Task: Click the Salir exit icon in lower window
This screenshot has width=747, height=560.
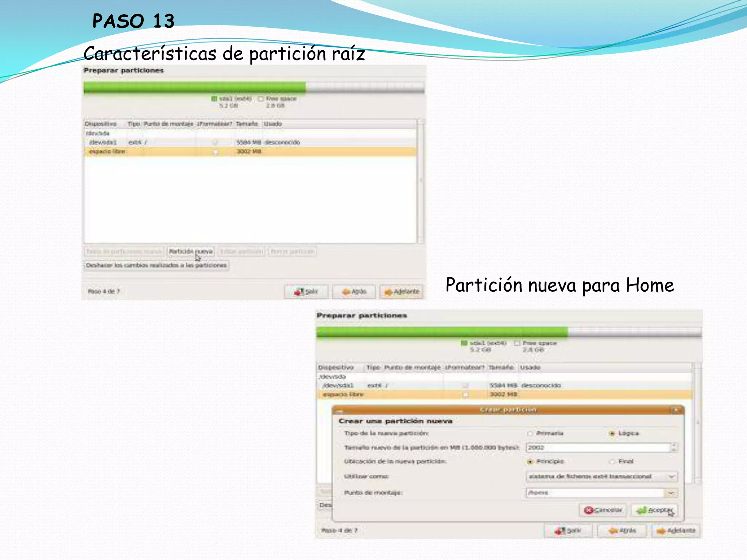Action: point(560,531)
